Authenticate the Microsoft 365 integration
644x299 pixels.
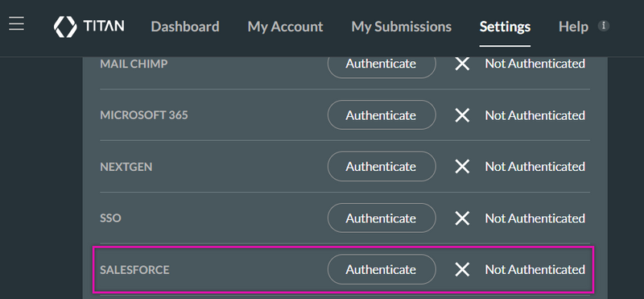(382, 115)
